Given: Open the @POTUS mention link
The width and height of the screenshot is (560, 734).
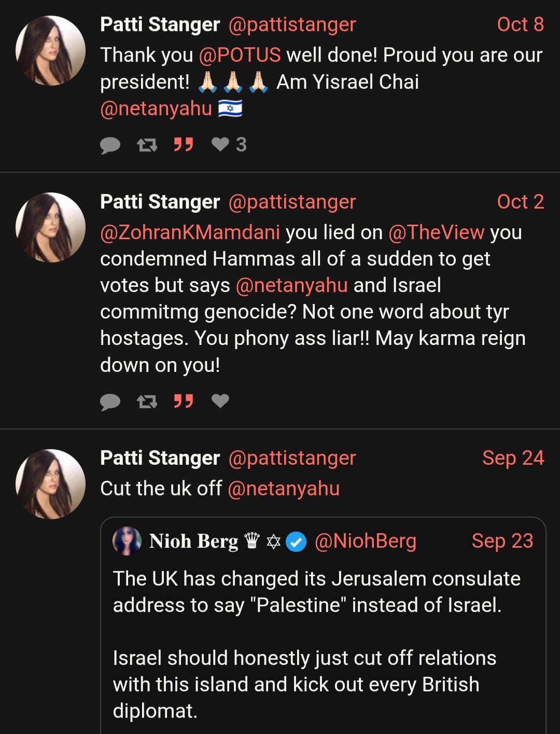Looking at the screenshot, I should point(240,55).
